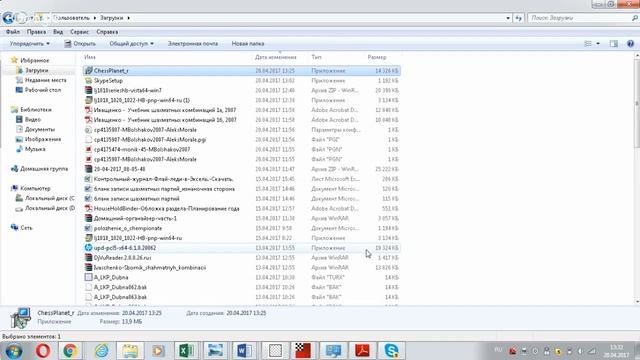Open the Справка menu
The image size is (640, 360).
(107, 32)
